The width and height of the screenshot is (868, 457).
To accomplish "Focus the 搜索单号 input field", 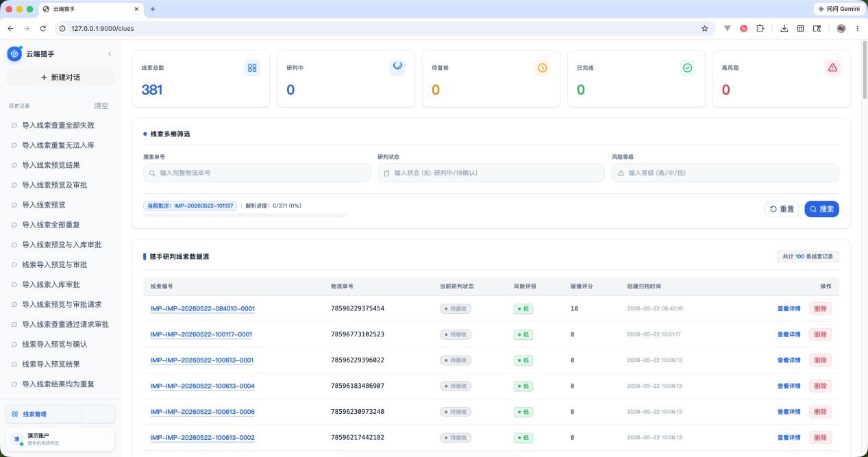I will point(257,173).
